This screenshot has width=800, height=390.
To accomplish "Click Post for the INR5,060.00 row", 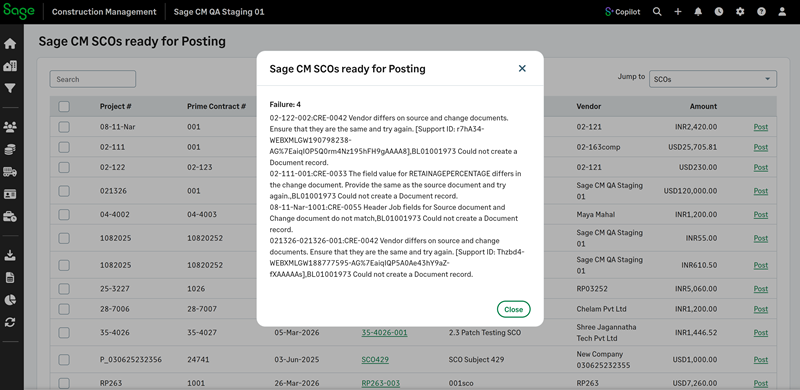I will pos(760,289).
